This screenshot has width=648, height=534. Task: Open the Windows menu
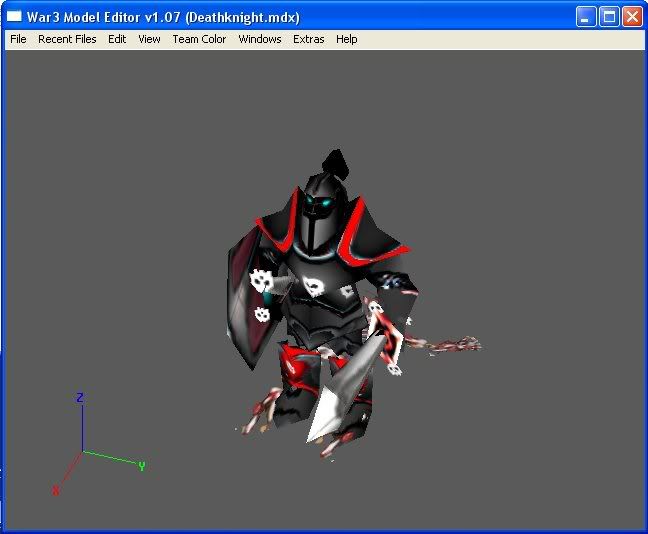tap(260, 39)
